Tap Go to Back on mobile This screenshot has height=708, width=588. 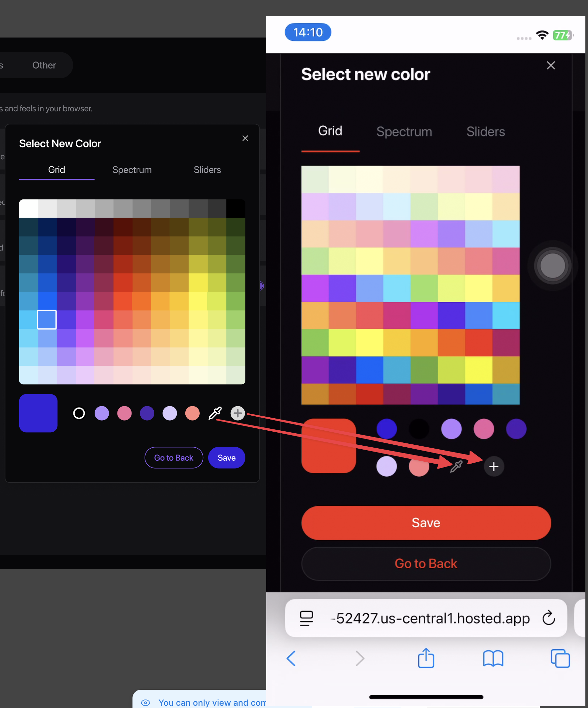tap(426, 563)
